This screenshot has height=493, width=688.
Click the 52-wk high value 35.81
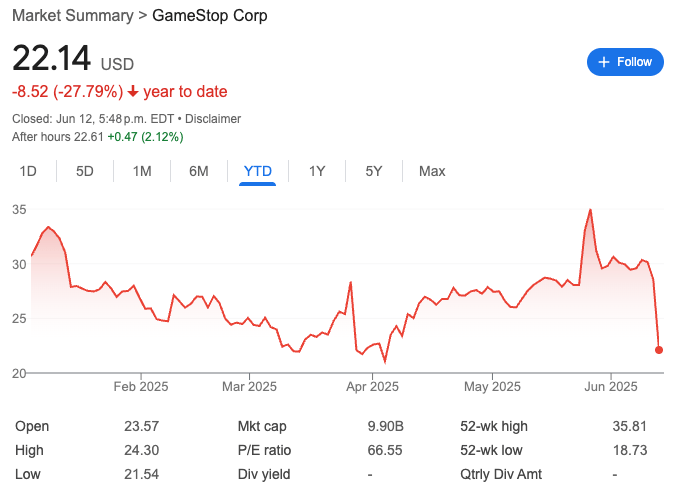point(630,426)
